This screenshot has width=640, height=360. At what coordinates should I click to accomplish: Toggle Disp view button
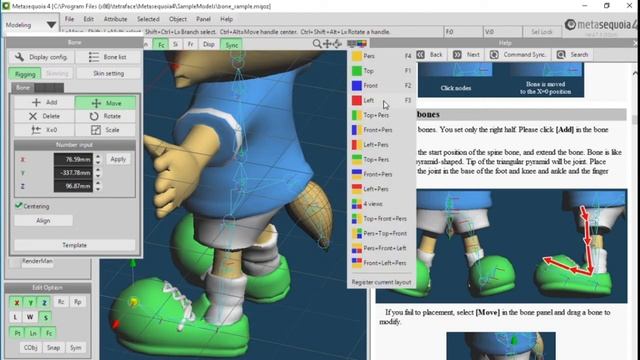click(x=209, y=44)
